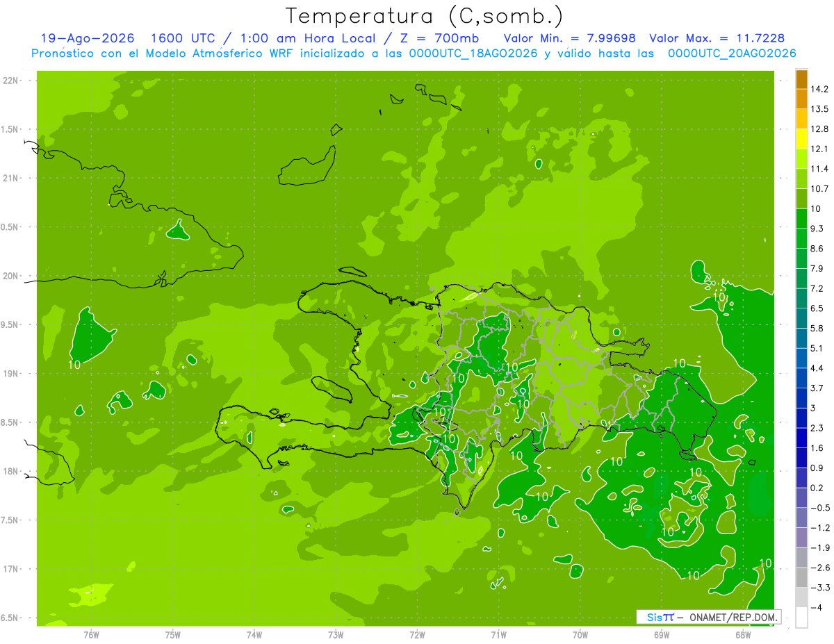
Task: Click the 75W longitude label
Action: (173, 634)
